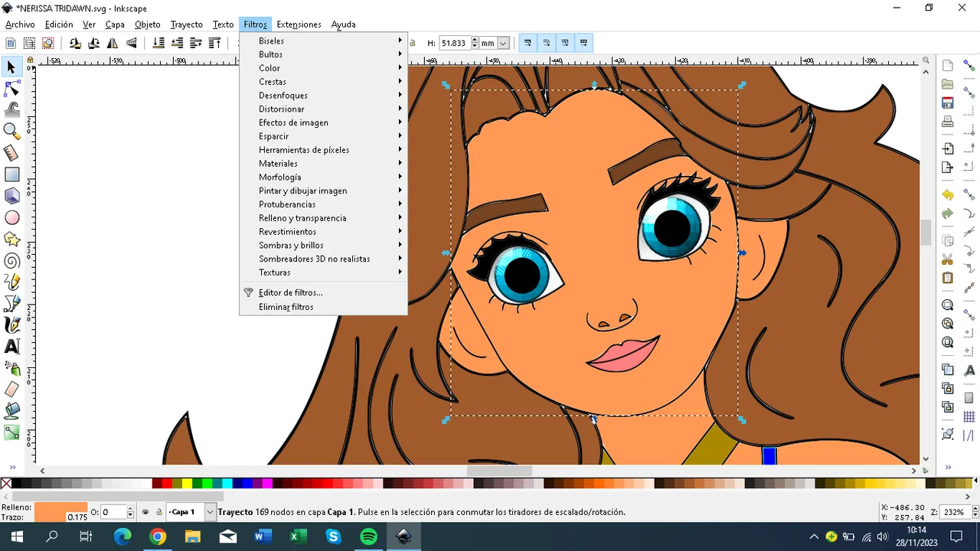Select the Connector tool

11,433
